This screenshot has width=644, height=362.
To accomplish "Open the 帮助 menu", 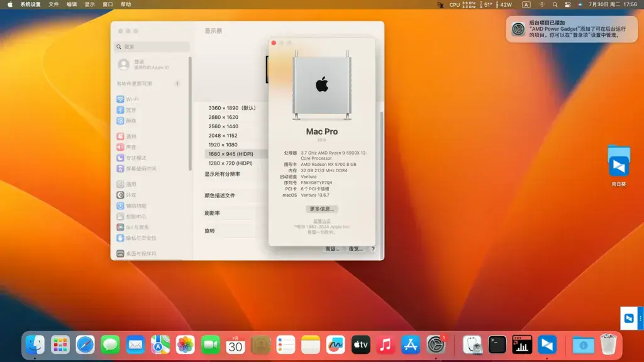I will click(x=126, y=4).
